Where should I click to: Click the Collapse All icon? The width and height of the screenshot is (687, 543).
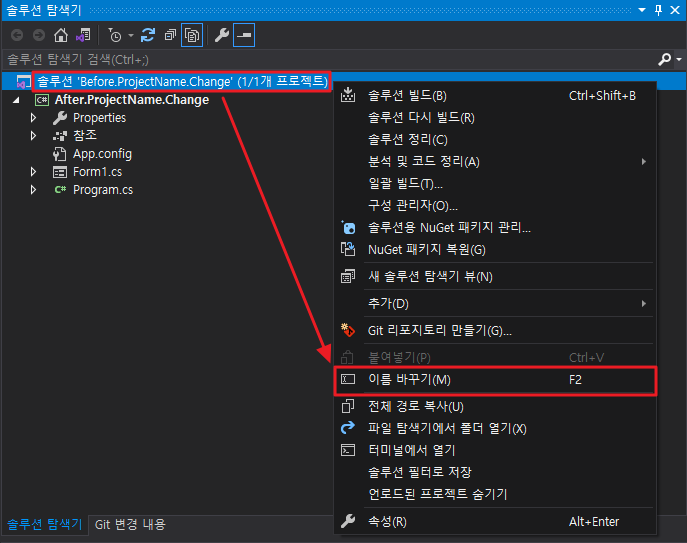tap(170, 35)
